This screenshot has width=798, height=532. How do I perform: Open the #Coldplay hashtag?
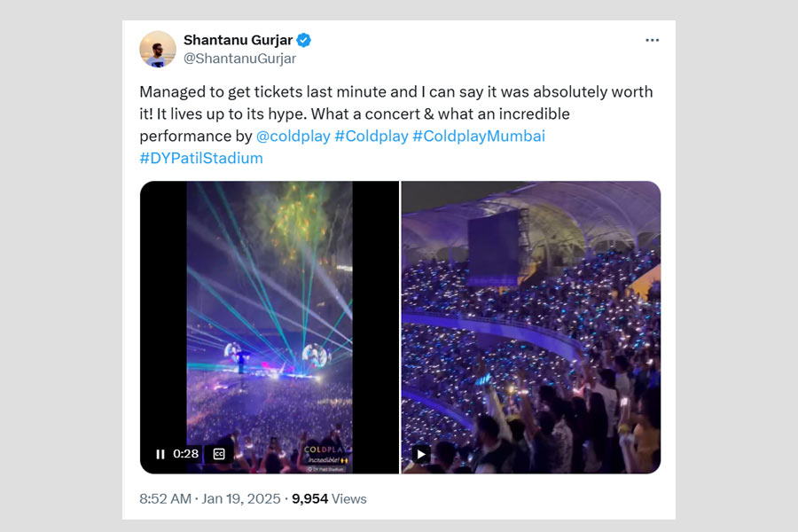(x=371, y=137)
